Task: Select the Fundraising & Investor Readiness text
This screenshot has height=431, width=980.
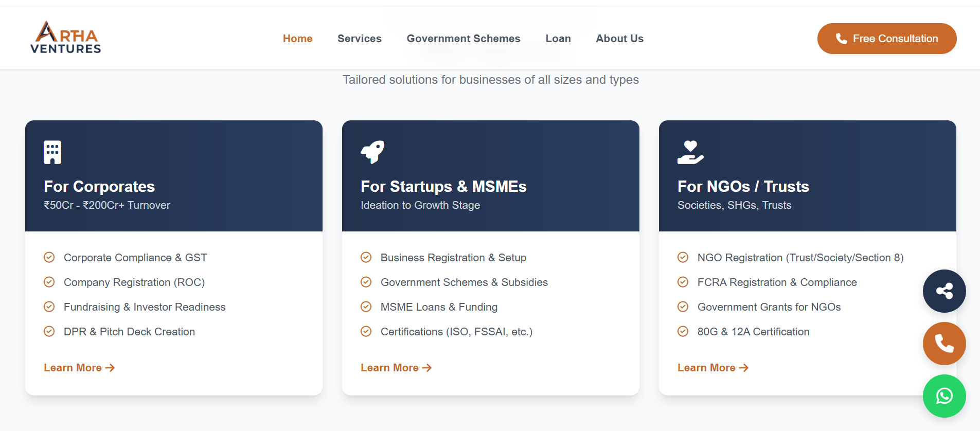Action: click(x=145, y=307)
